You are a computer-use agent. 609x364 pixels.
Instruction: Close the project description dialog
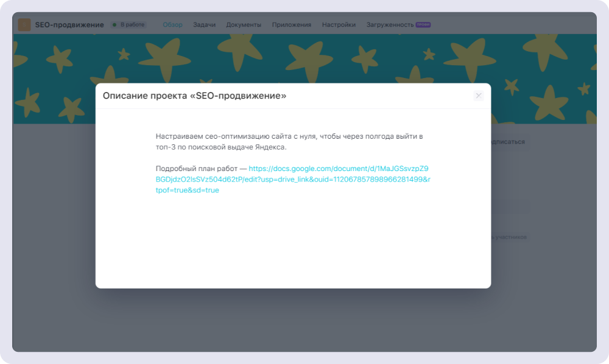[x=479, y=96]
